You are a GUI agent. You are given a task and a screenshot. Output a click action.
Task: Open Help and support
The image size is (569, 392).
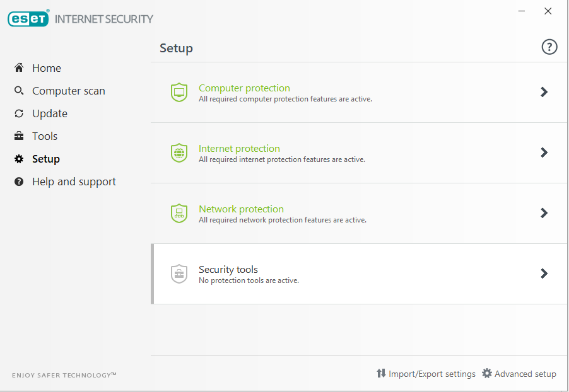pos(74,182)
